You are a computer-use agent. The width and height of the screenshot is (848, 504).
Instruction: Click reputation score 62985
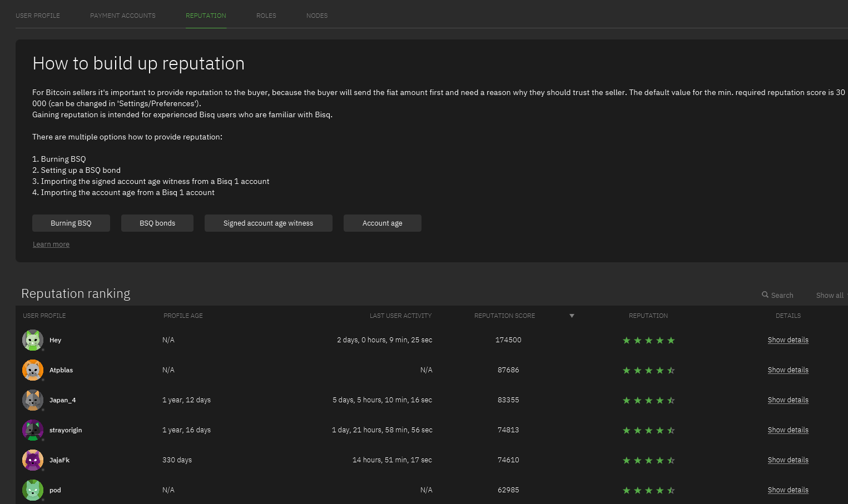(508, 490)
